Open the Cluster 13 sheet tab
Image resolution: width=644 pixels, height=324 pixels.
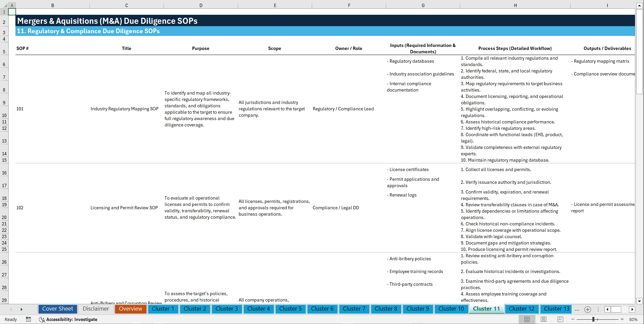pyautogui.click(x=555, y=309)
